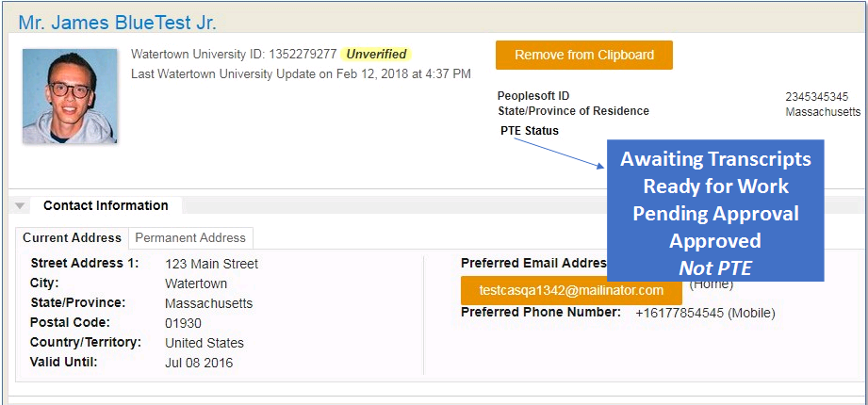
Task: Click the 123 Main Street address value
Action: coord(211,264)
